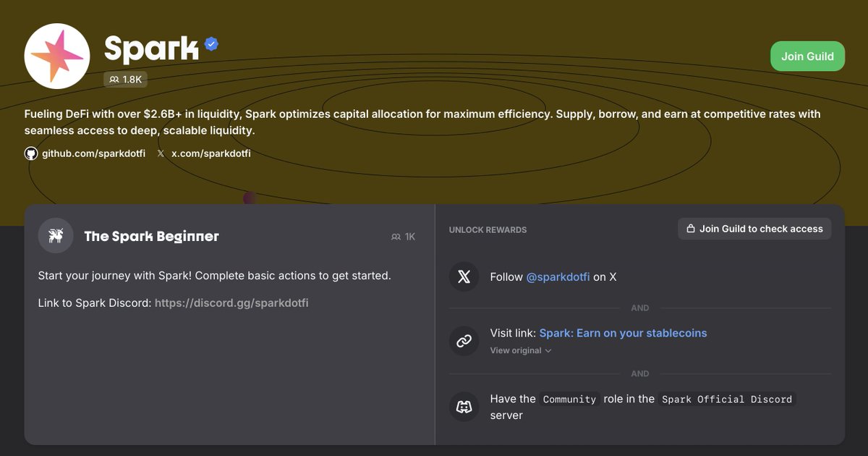Click The Spark Beginner role icon

(56, 236)
